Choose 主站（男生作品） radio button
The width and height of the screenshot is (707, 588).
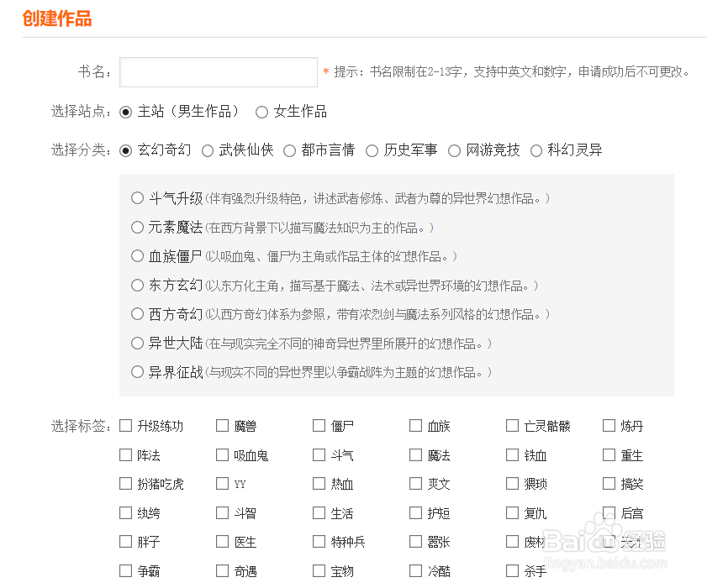click(x=126, y=112)
